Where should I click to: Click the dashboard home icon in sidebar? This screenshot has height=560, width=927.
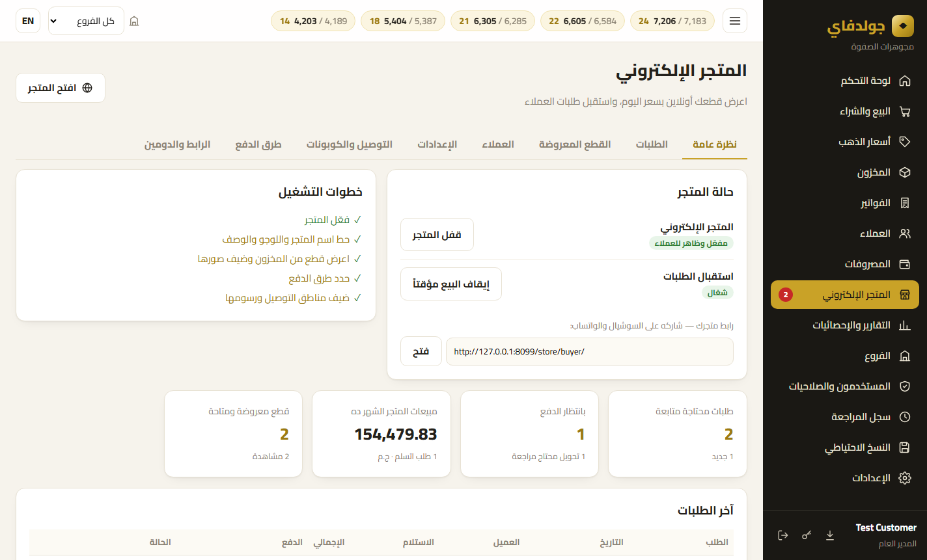point(904,81)
